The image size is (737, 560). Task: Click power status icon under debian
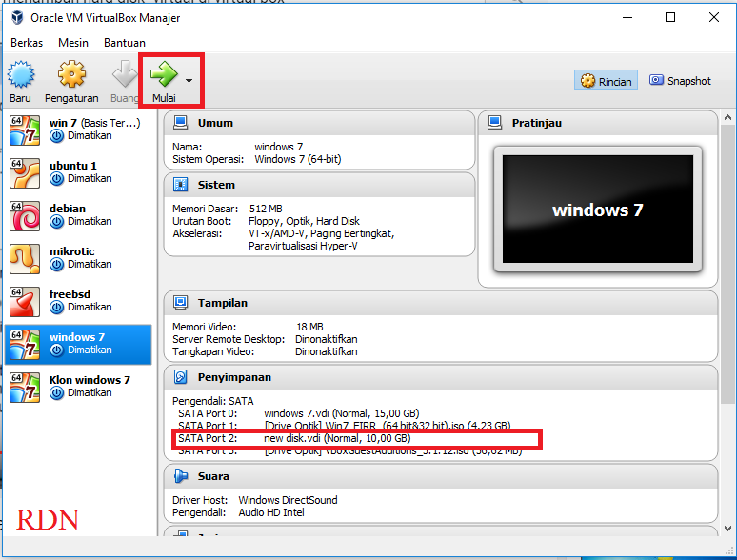(57, 222)
